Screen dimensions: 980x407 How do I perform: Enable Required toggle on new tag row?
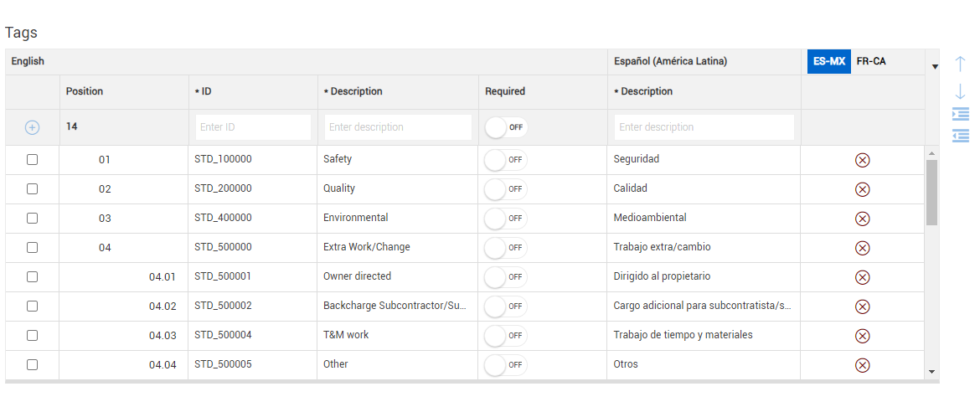(506, 127)
